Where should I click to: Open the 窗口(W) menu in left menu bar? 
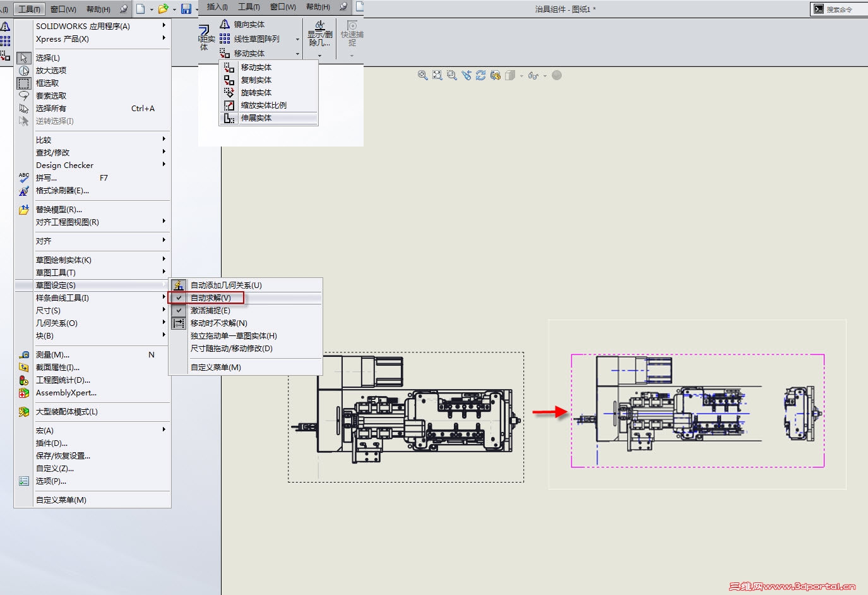63,9
